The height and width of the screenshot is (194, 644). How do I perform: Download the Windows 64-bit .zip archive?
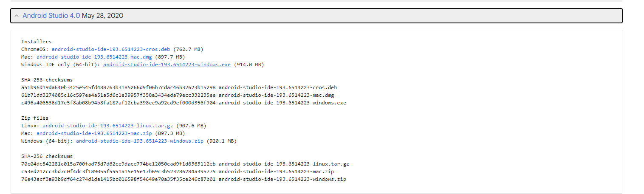[140, 141]
